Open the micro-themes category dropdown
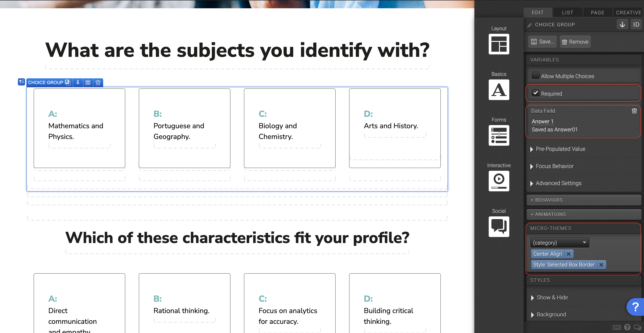Viewport: 644px width, 333px height. [x=559, y=243]
